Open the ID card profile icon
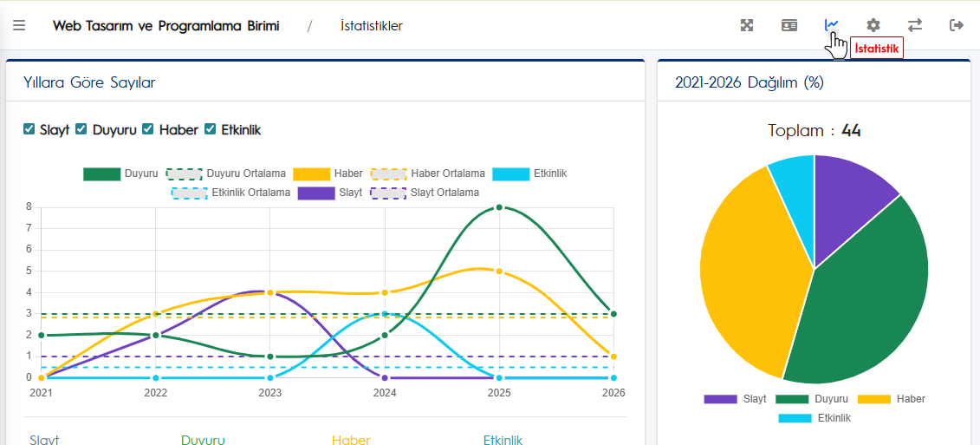 789,25
